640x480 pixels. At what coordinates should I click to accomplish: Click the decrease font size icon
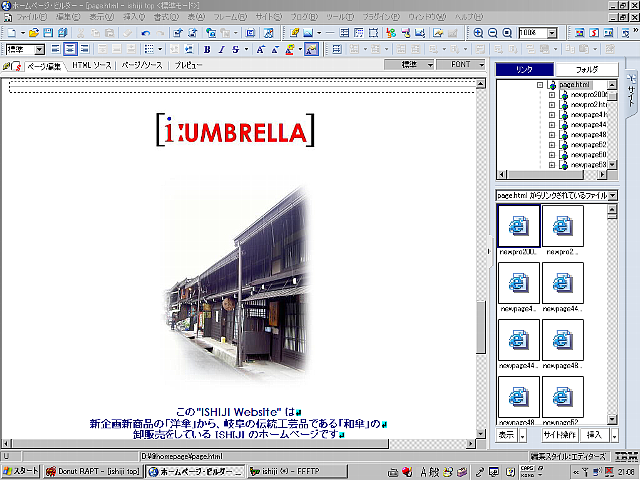pyautogui.click(x=275, y=49)
